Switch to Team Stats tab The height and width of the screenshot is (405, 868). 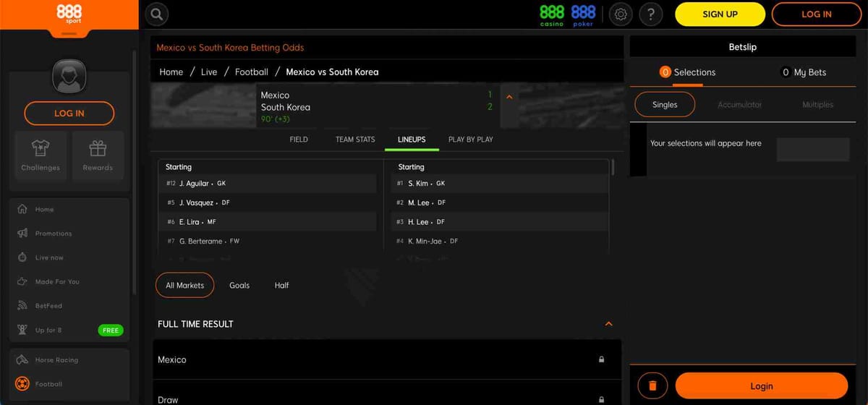(x=355, y=139)
